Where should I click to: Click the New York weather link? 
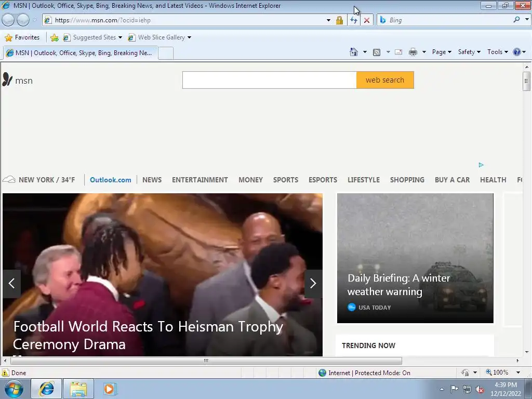(x=38, y=180)
